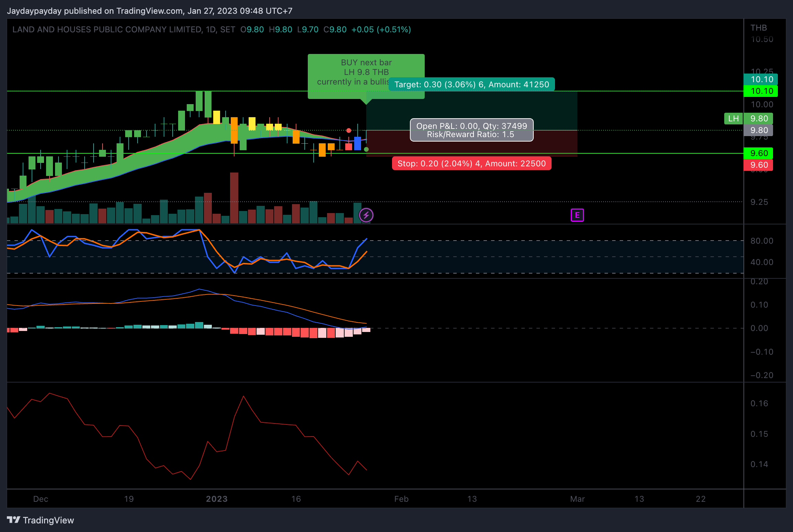This screenshot has height=532, width=793.
Task: Click the 9.25 price scale value
Action: click(759, 202)
